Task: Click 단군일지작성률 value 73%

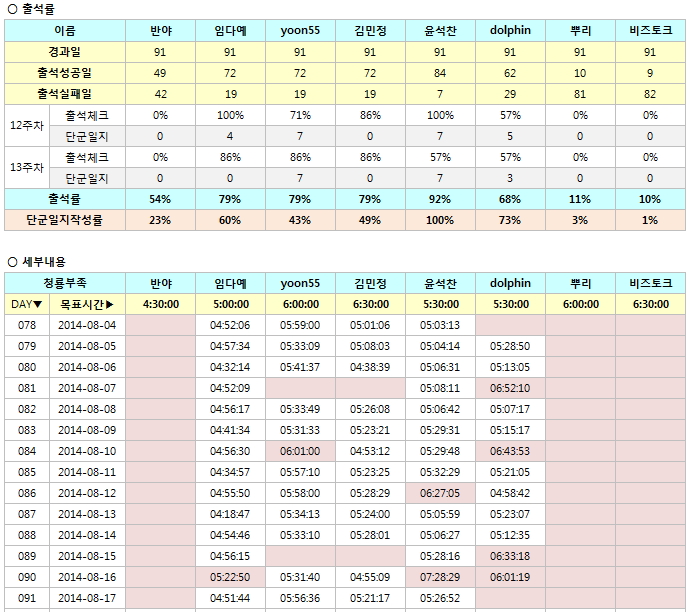Action: [510, 220]
